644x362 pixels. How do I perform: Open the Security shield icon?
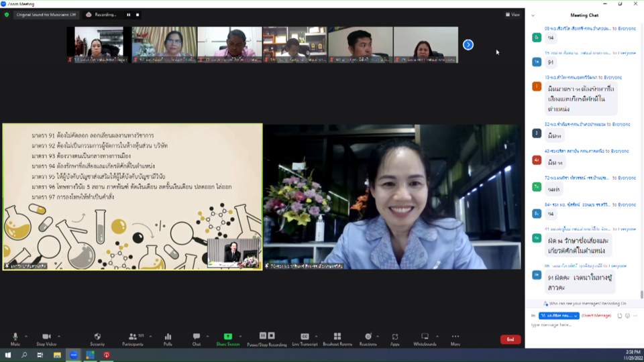point(97,337)
